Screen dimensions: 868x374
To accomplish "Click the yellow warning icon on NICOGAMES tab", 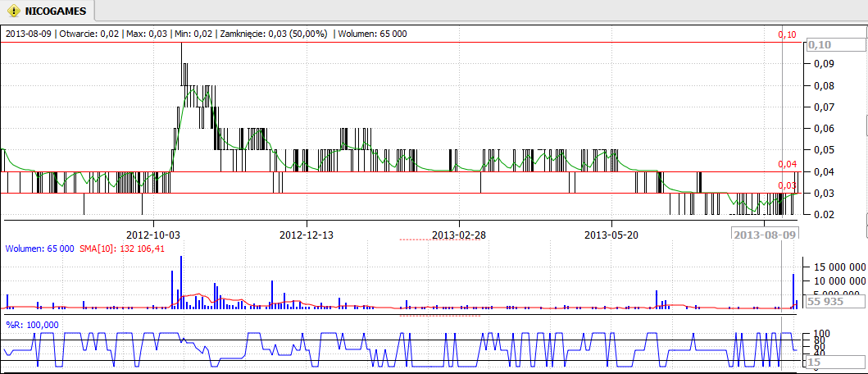I will click(14, 11).
